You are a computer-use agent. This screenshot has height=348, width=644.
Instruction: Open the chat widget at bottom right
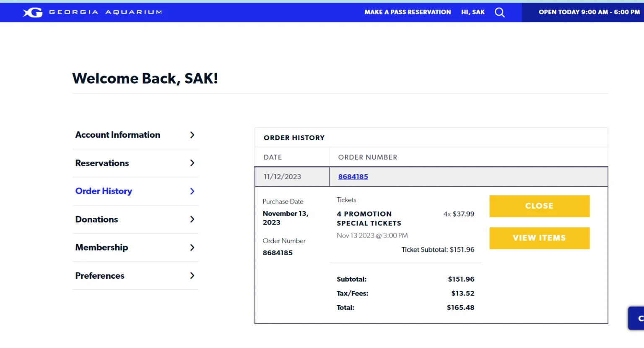[x=636, y=318]
